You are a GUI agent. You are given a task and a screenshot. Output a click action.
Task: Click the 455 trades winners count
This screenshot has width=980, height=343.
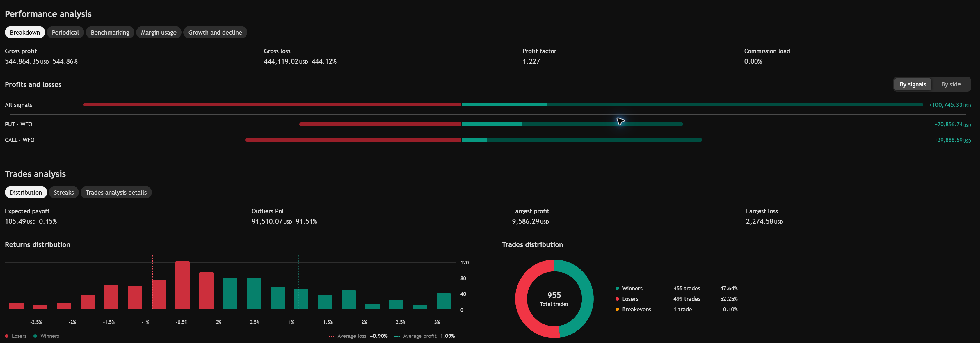687,288
